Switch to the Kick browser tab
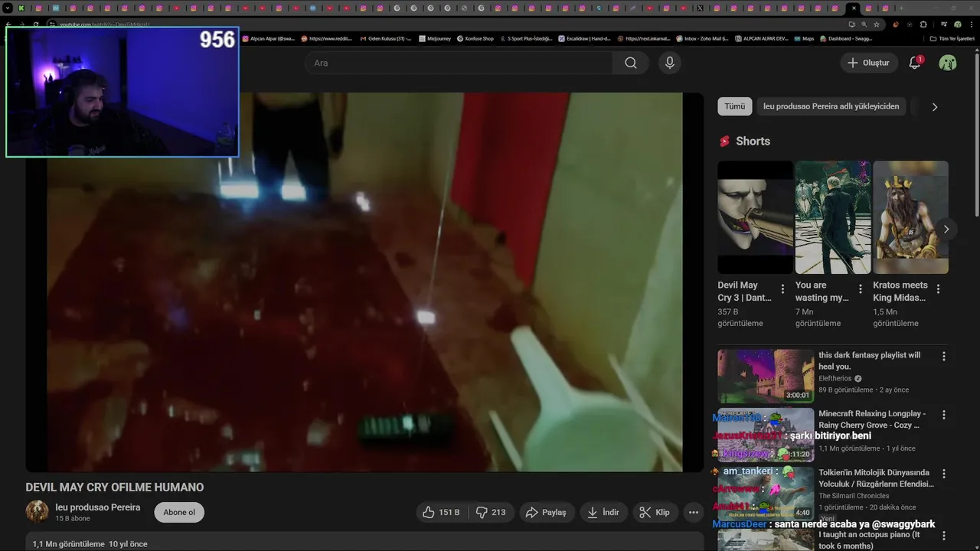The image size is (980, 551). pos(21,8)
